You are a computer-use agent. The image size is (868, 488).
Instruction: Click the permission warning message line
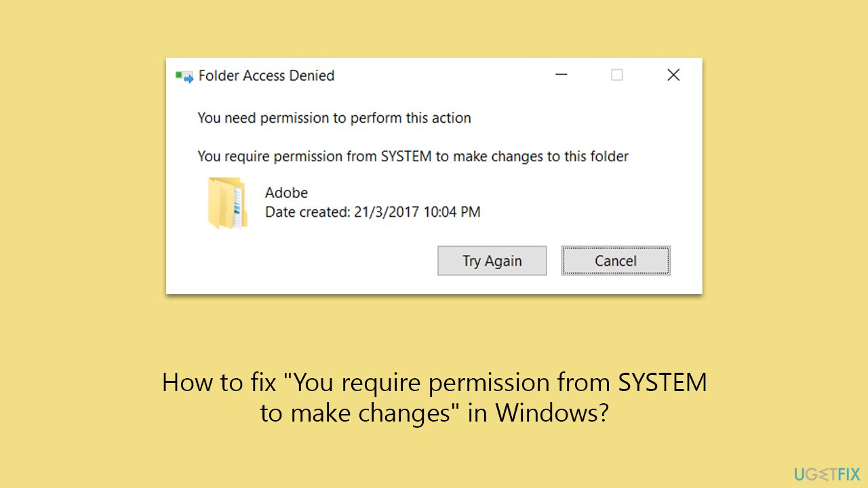coord(334,118)
